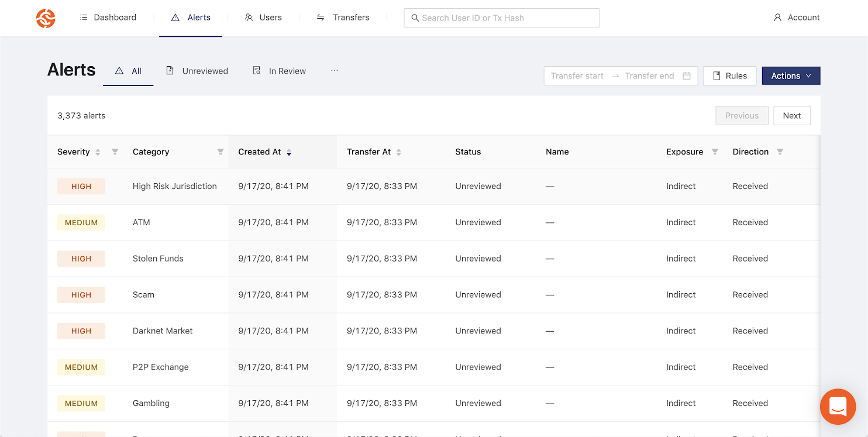Click the Rules button
868x437 pixels.
[x=729, y=76]
